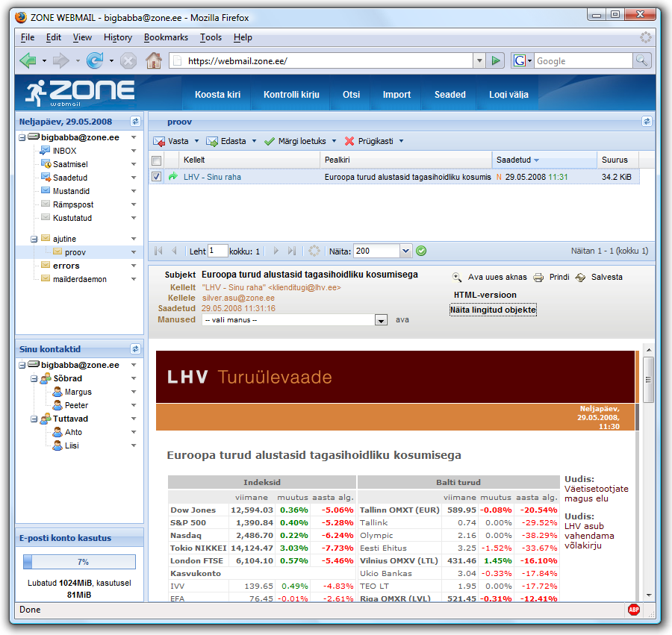Image resolution: width=672 pixels, height=635 pixels.
Task: Click the E-posti usage 7% progress bar
Action: click(79, 562)
